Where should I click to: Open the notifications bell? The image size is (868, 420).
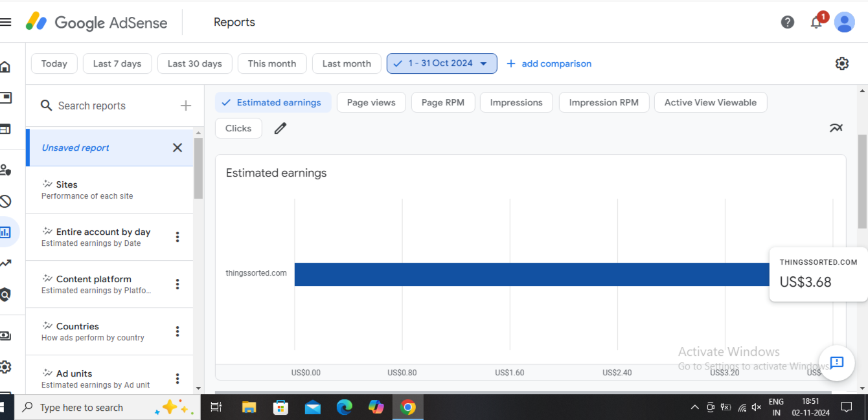tap(817, 22)
